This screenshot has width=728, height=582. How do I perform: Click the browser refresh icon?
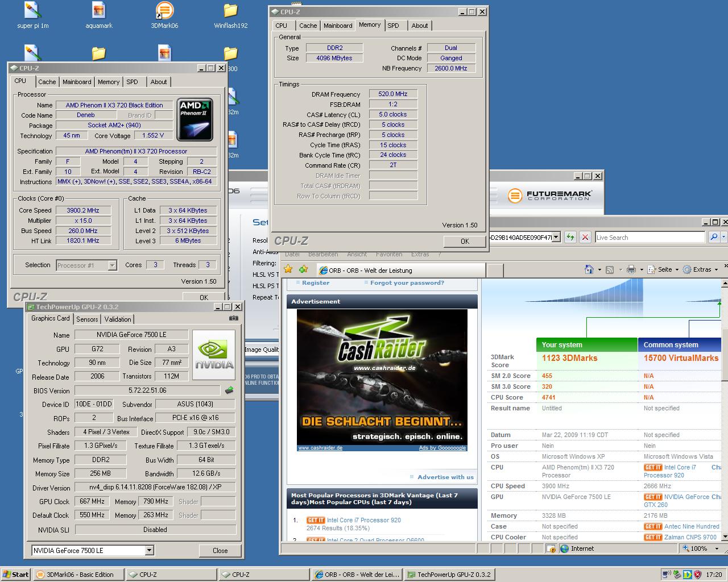coord(570,237)
